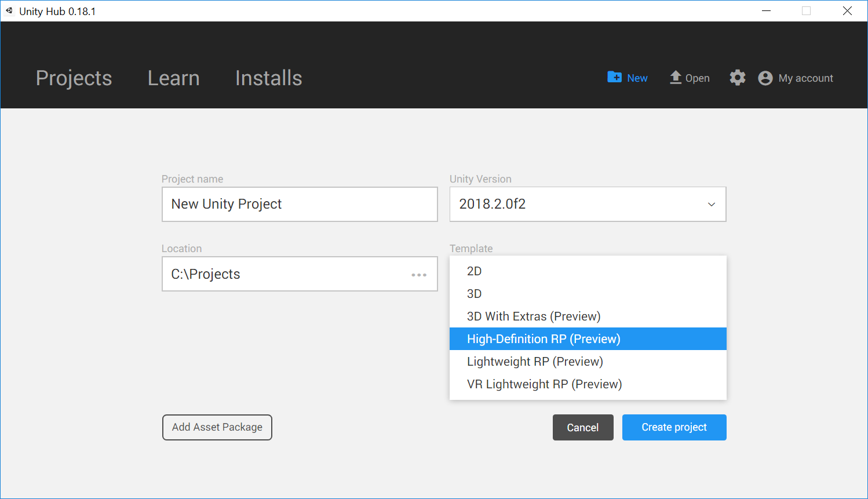Screen dimensions: 868x499
Task: Go to the Installs tab
Action: tap(268, 78)
